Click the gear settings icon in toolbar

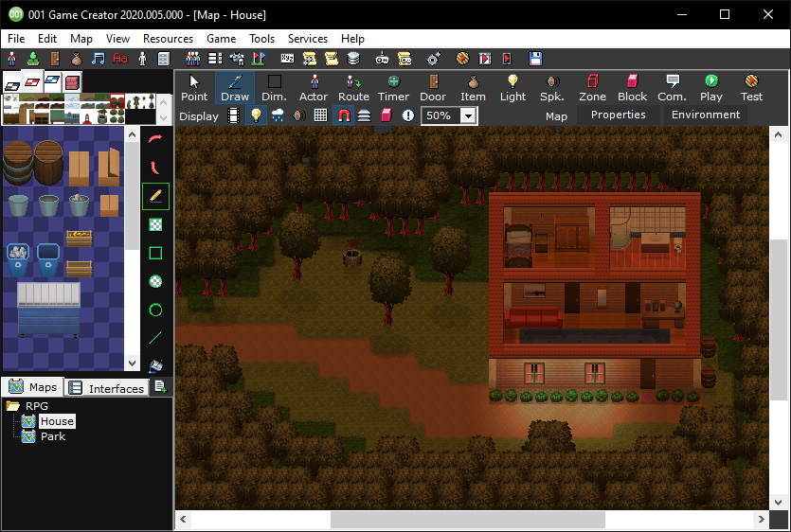(x=433, y=59)
